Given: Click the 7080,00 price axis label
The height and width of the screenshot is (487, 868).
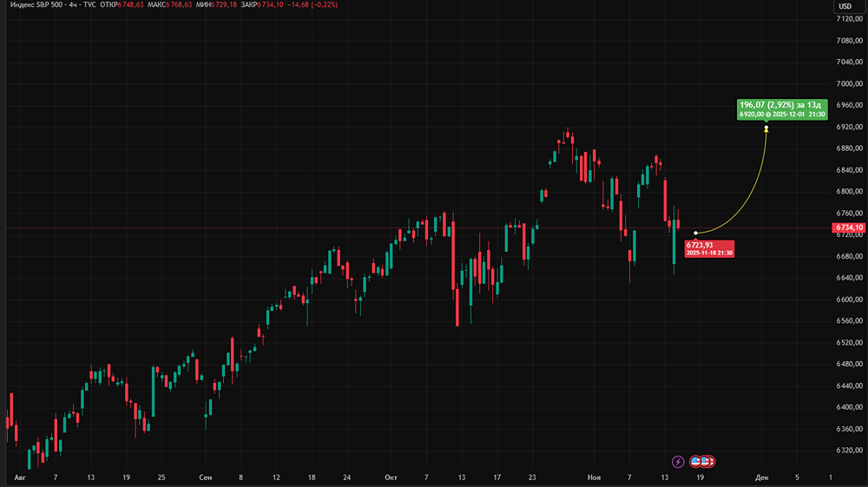Looking at the screenshot, I should click(x=849, y=41).
